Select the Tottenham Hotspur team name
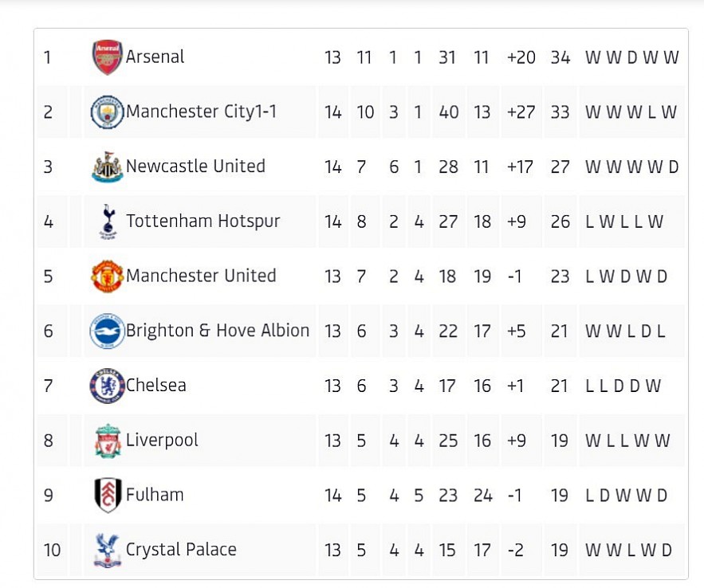Screen dimensions: 704x588 click(203, 221)
